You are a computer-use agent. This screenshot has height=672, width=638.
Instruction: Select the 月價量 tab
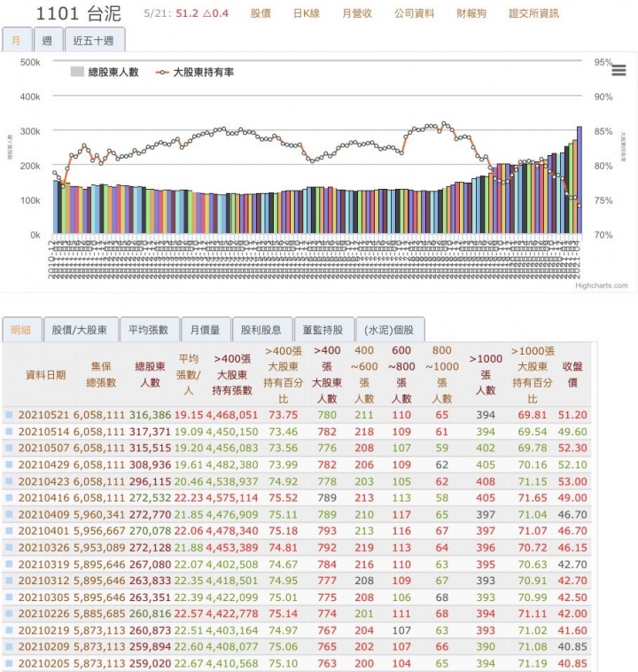pyautogui.click(x=206, y=330)
